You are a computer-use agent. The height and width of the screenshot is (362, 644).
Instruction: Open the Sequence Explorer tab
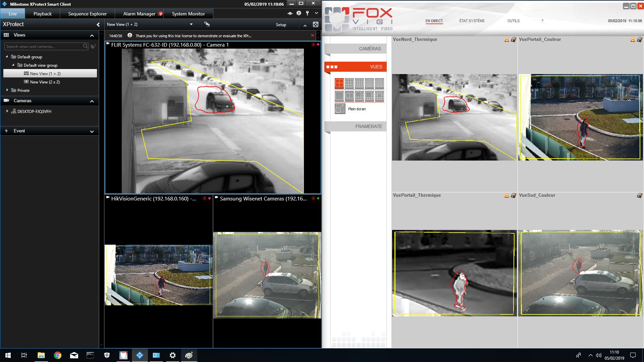pos(87,14)
